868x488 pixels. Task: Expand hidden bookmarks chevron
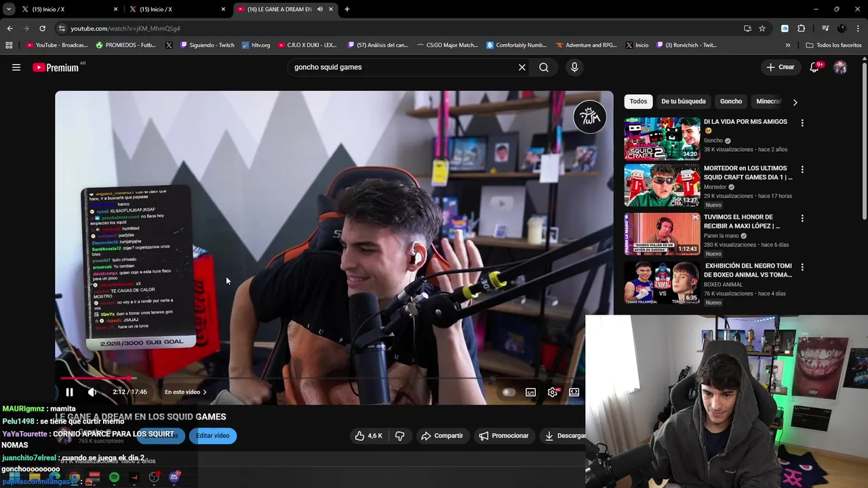(788, 45)
